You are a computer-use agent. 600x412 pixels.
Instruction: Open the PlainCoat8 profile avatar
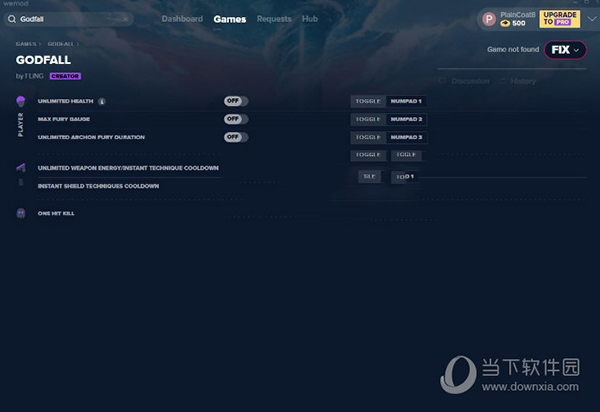pyautogui.click(x=489, y=19)
